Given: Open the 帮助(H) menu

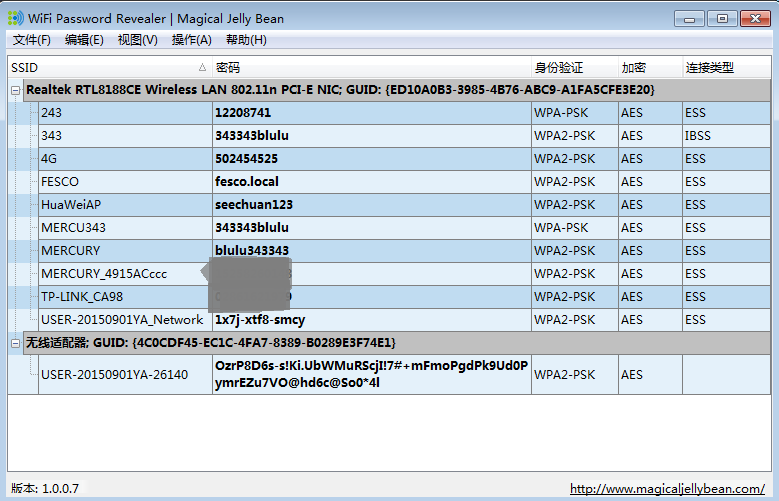Looking at the screenshot, I should pos(246,40).
